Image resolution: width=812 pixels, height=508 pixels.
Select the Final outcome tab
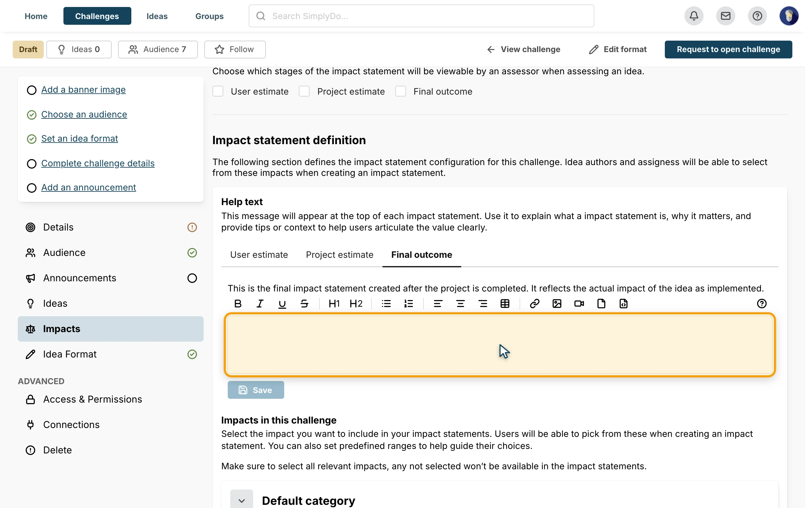(422, 255)
